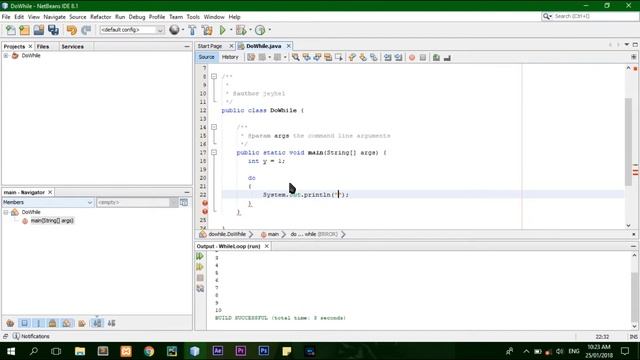Toggle Sort by Name in Navigator
This screenshot has height=360, width=640.
[97, 323]
